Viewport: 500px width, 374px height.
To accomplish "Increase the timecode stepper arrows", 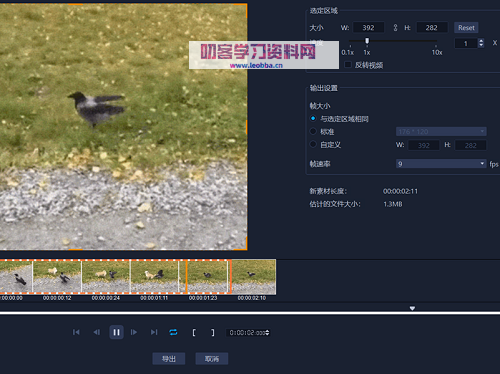I will [x=267, y=331].
